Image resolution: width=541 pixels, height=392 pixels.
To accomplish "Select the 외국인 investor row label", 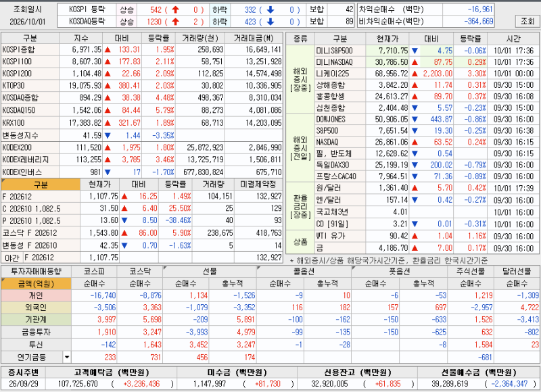I will coord(36,308).
